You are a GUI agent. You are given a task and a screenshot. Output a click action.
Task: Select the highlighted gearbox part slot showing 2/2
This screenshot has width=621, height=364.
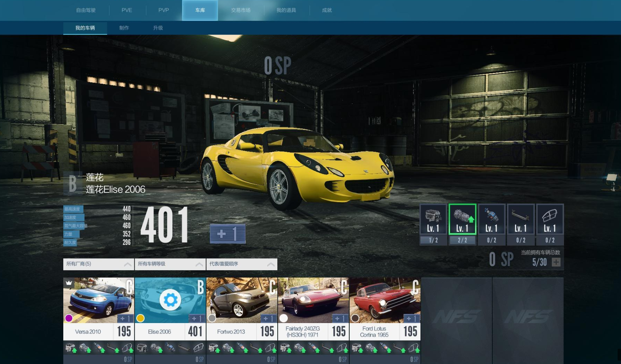462,224
